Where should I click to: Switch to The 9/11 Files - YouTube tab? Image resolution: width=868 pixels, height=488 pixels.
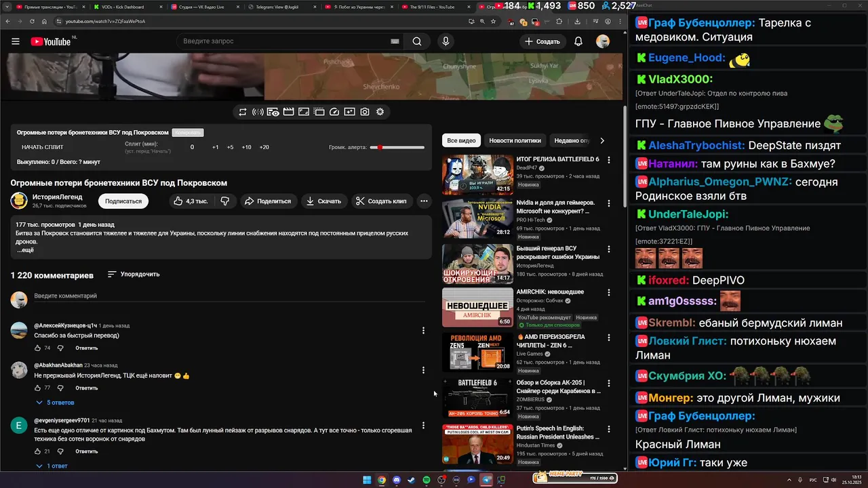click(x=435, y=7)
